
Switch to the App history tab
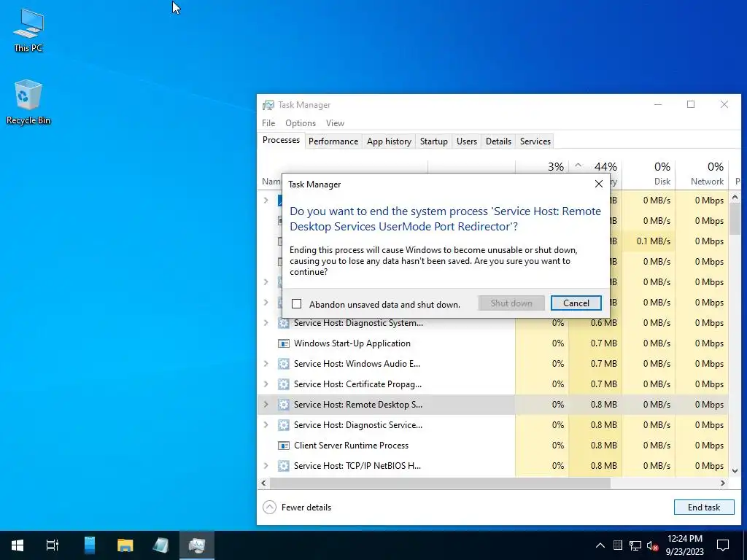389,141
